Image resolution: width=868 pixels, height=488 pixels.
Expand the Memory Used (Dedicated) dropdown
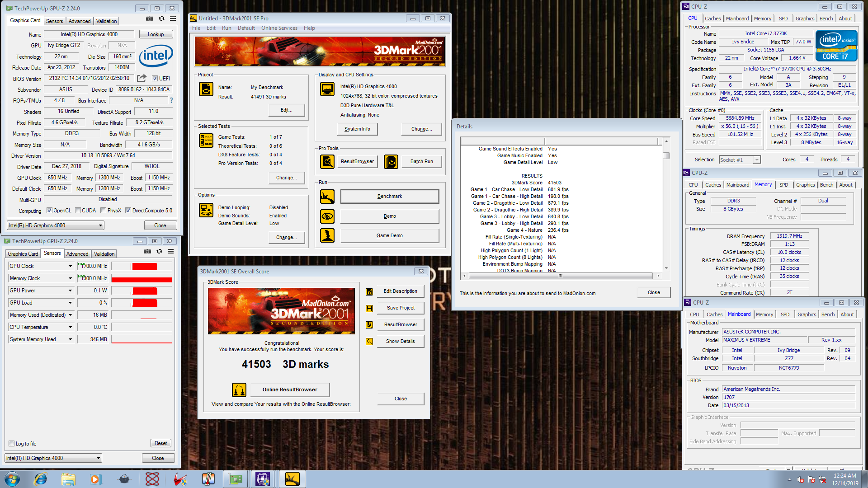(x=70, y=315)
